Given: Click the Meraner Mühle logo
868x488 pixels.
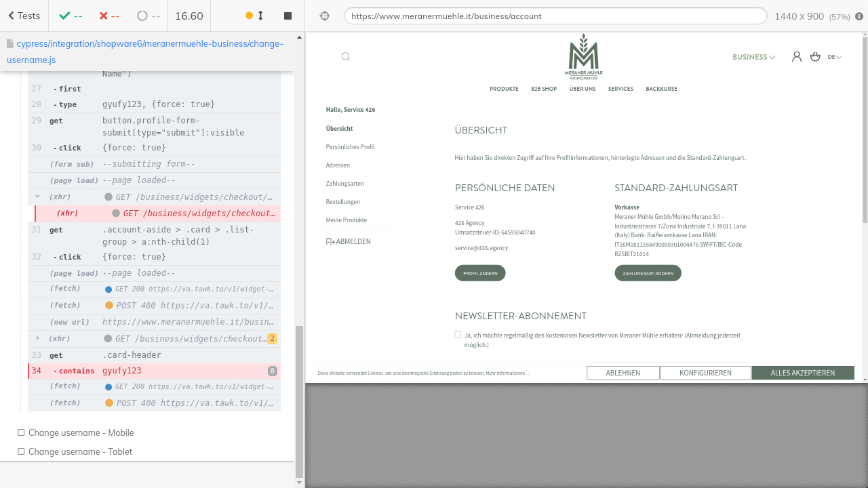Looking at the screenshot, I should pyautogui.click(x=583, y=56).
